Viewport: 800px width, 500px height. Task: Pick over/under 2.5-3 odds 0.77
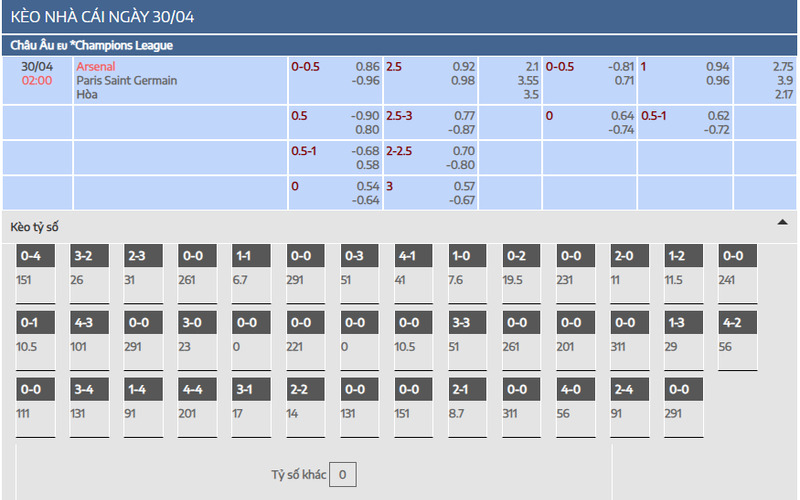464,116
